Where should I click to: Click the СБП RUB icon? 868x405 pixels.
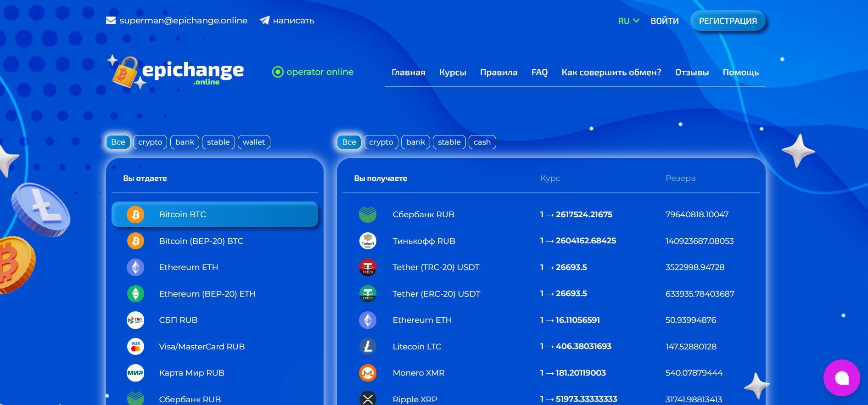click(135, 320)
